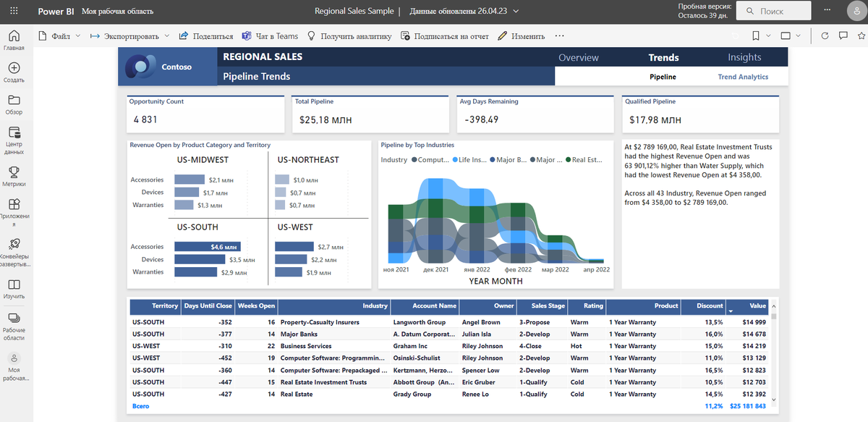Click the Days Until Close column header
Screen dimensions: 868x422
(x=208, y=306)
